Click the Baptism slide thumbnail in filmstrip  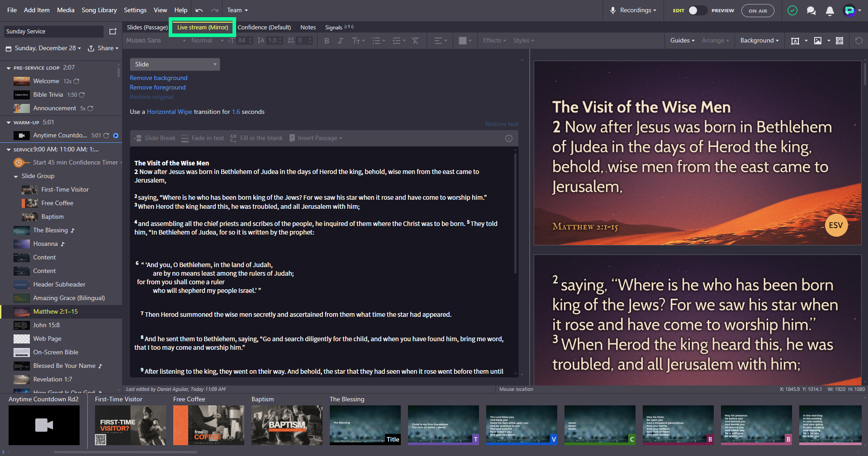[x=287, y=425]
